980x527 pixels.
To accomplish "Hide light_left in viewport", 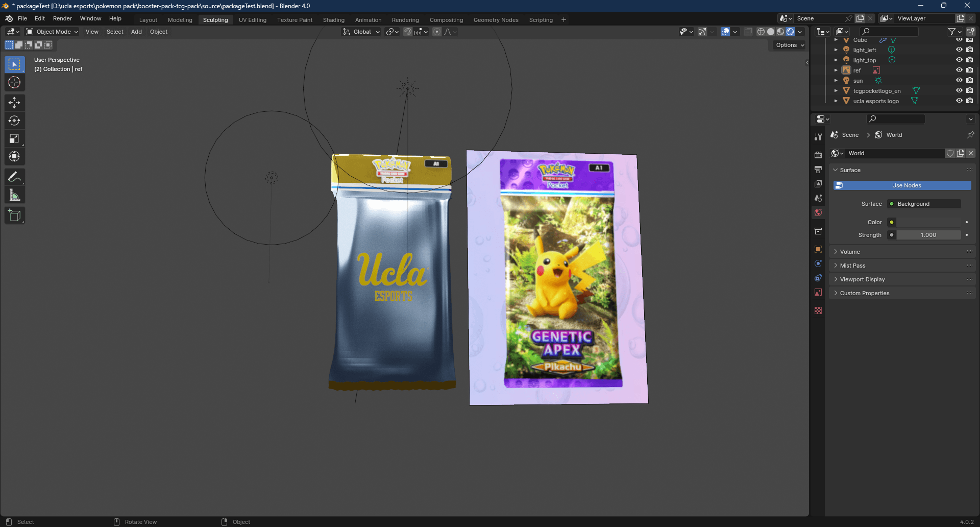I will point(959,50).
